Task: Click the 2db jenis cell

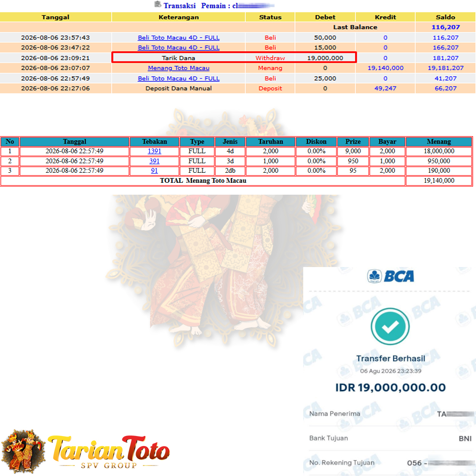Action: coord(230,170)
